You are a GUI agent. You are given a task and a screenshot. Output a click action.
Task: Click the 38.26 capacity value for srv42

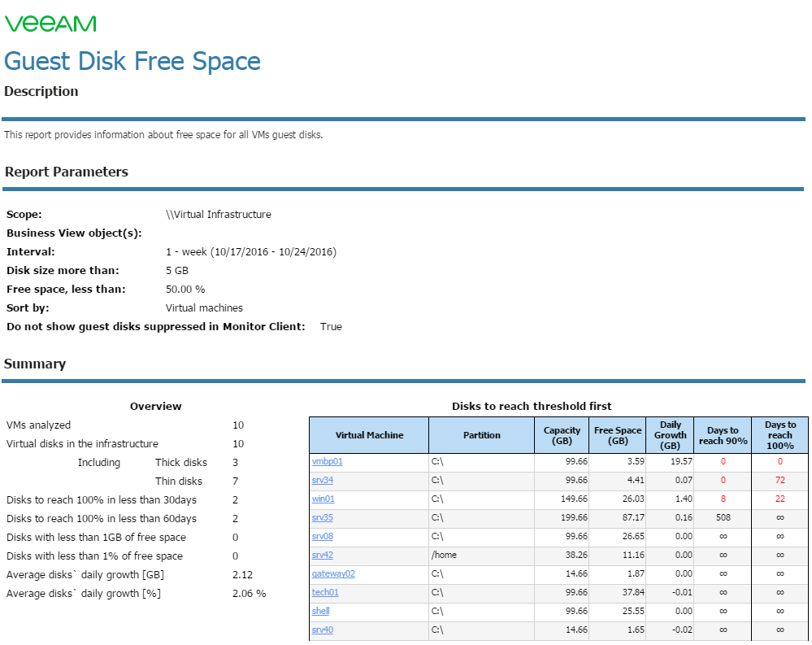click(x=576, y=555)
